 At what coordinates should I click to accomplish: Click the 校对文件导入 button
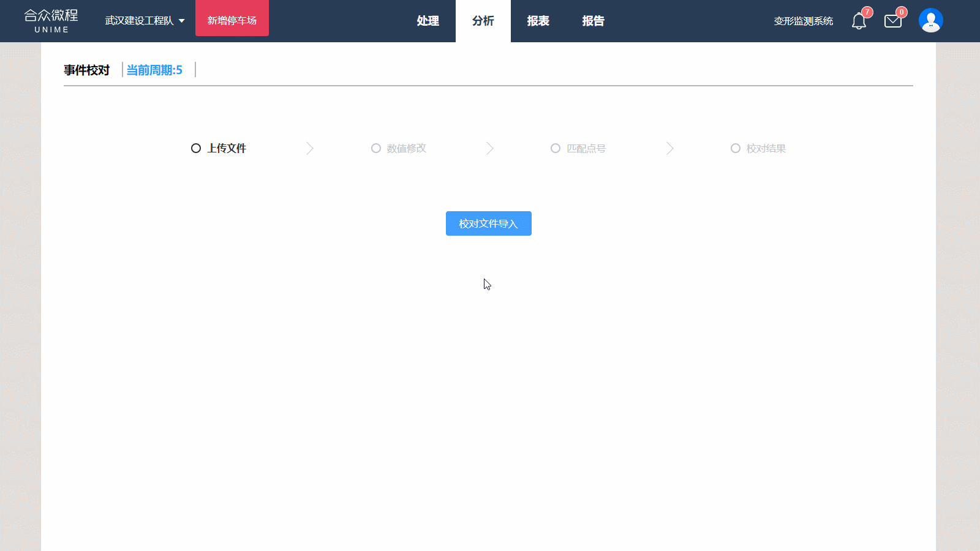(488, 223)
